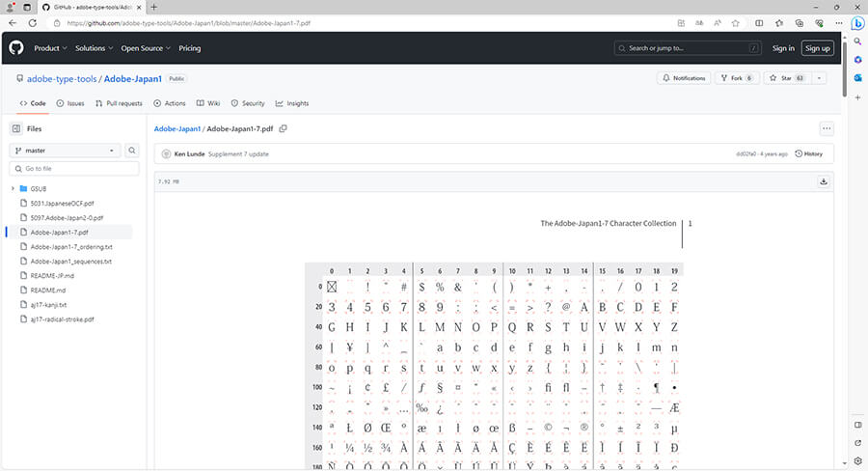The width and height of the screenshot is (868, 471).
Task: Click the GitHub logo icon
Action: [16, 48]
